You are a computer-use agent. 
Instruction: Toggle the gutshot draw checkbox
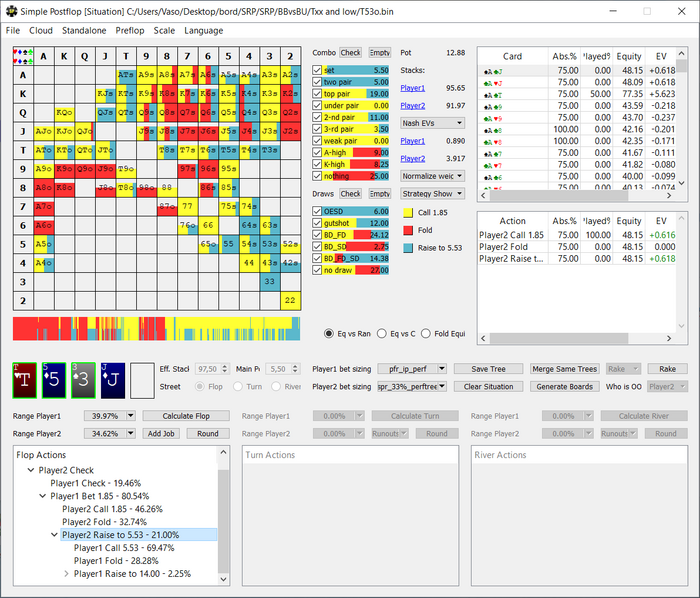pos(317,223)
